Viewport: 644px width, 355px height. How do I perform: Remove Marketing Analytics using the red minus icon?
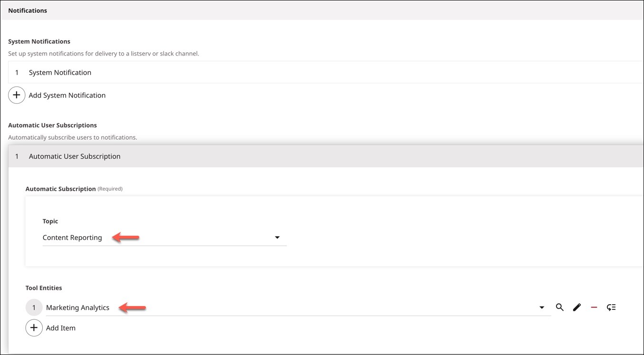[x=594, y=307]
